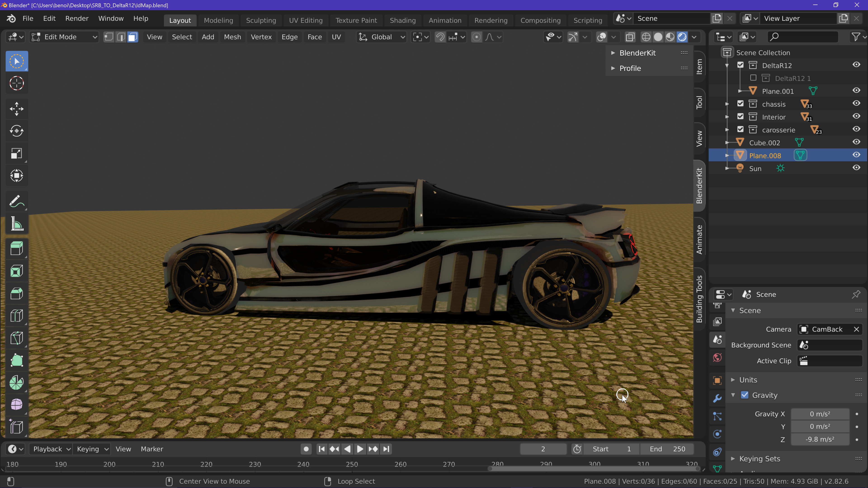
Task: Select the Measure tool
Action: (x=17, y=224)
